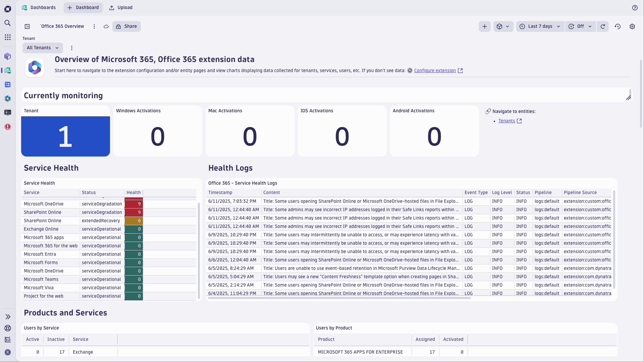Image resolution: width=644 pixels, height=362 pixels.
Task: Open the help question mark icon
Action: coord(635,8)
